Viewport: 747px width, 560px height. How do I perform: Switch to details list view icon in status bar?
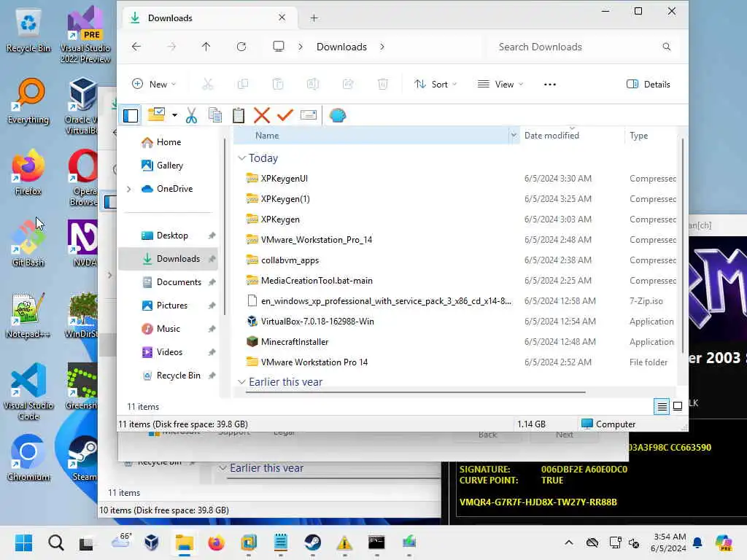662,407
